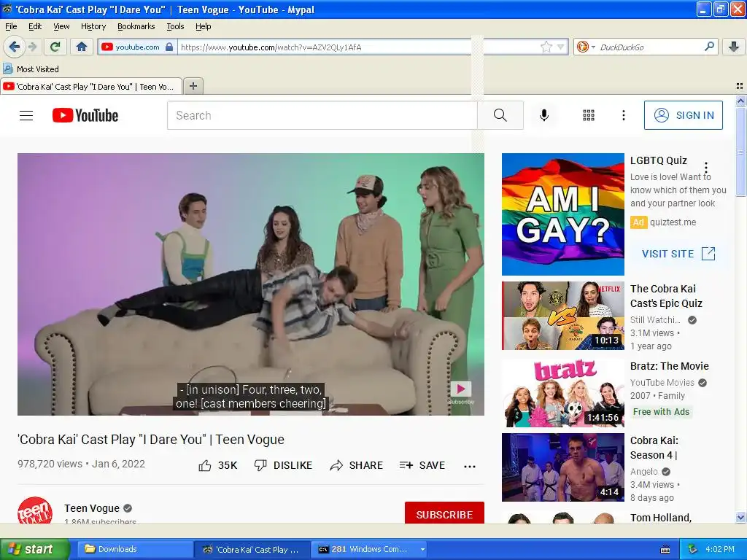747x560 pixels.
Task: Click the Windows start button
Action: click(x=34, y=549)
